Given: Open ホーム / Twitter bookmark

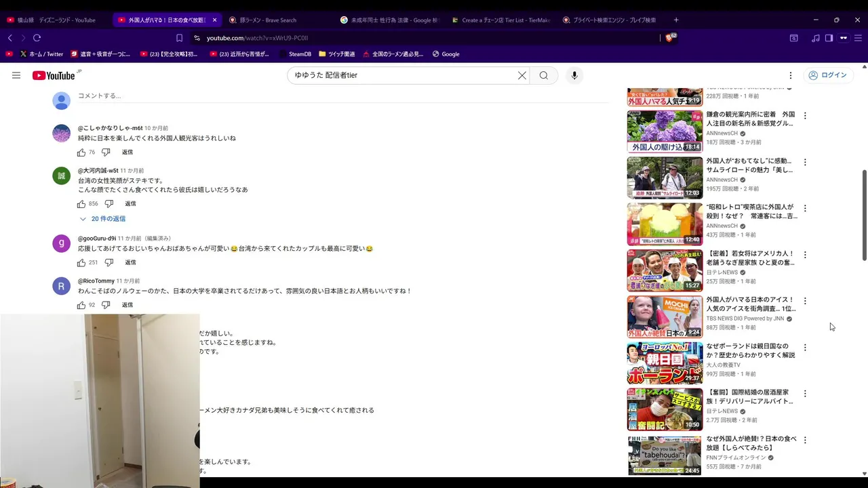Looking at the screenshot, I should tap(41, 54).
